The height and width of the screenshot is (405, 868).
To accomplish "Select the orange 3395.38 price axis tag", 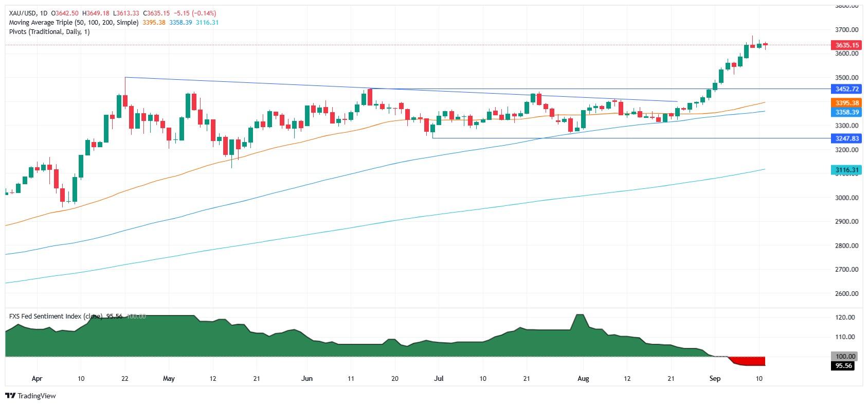I will 846,103.
